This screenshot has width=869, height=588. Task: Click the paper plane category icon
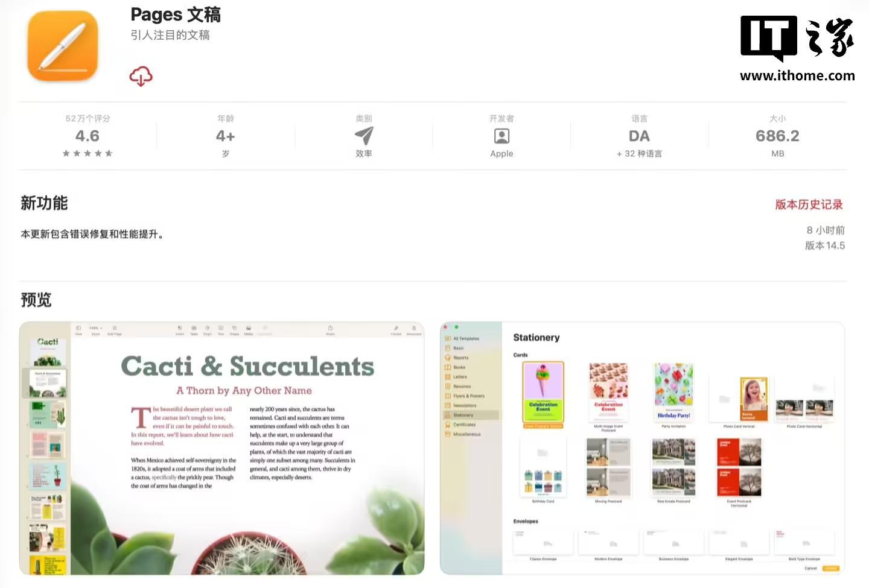coord(364,136)
